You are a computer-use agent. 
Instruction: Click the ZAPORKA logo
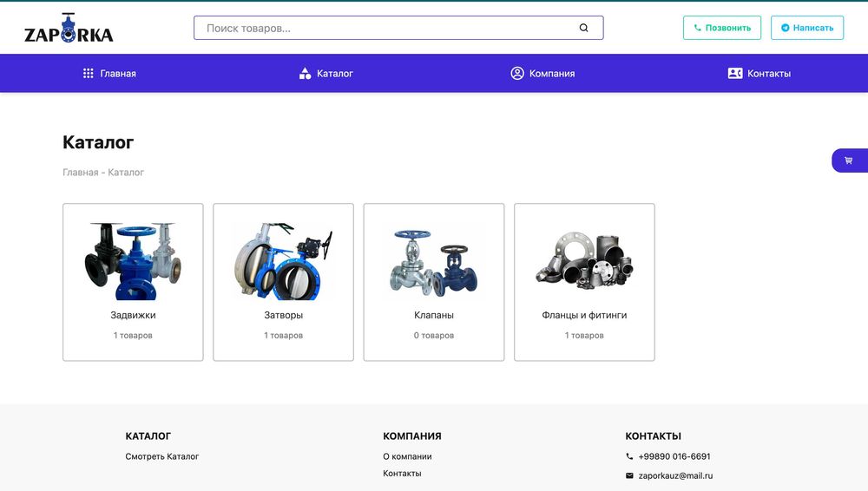coord(69,28)
